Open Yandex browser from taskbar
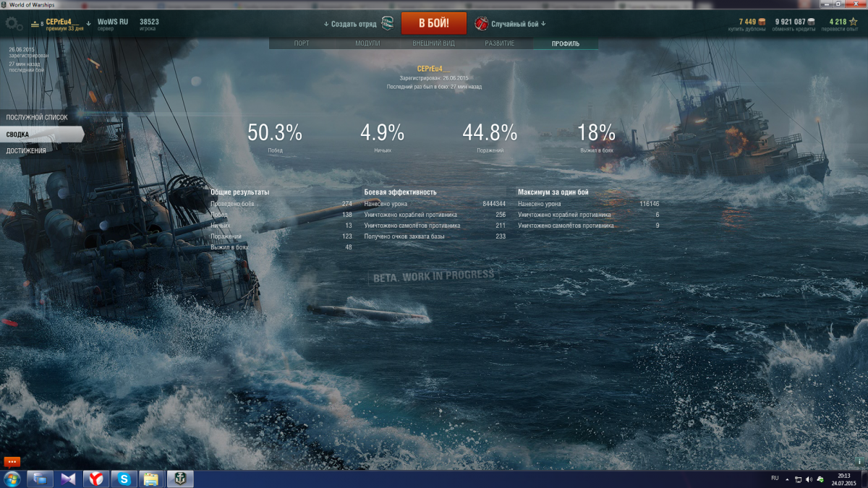Viewport: 868px width, 488px height. coord(96,479)
